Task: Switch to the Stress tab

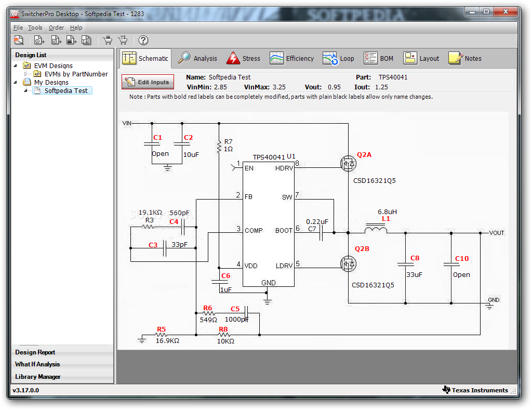Action: point(243,58)
